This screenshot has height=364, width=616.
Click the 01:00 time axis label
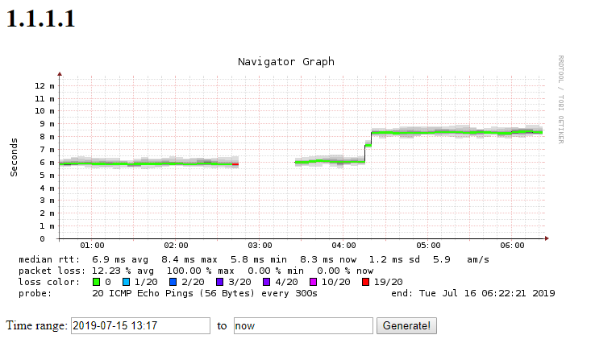tap(92, 246)
